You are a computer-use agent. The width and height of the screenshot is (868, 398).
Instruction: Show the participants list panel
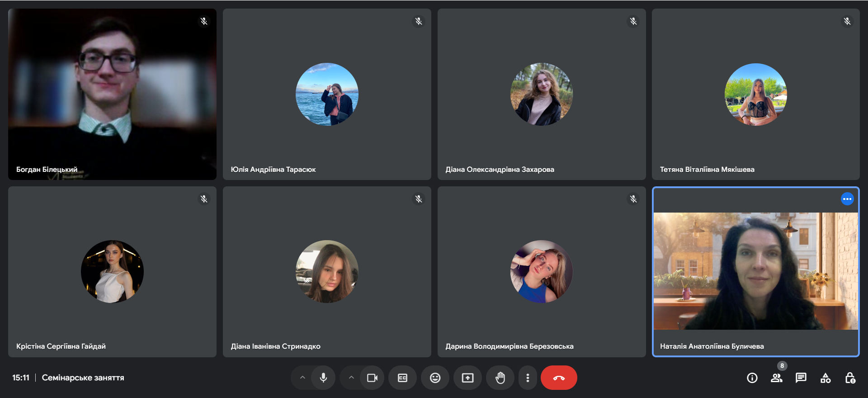tap(776, 378)
